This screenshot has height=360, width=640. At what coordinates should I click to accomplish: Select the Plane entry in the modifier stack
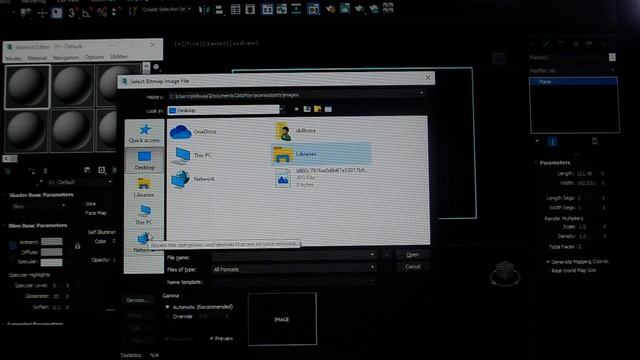[x=573, y=82]
